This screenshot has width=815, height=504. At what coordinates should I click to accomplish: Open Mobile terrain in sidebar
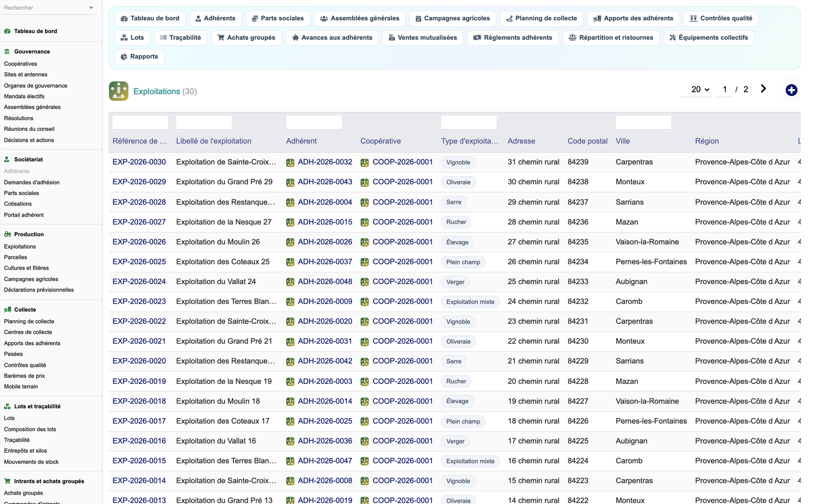point(21,387)
